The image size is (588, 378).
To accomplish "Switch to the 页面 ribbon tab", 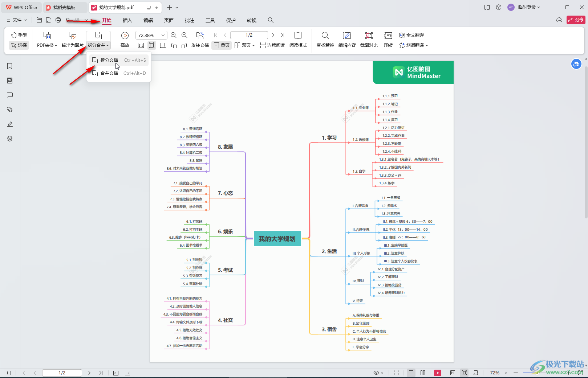I will (169, 20).
